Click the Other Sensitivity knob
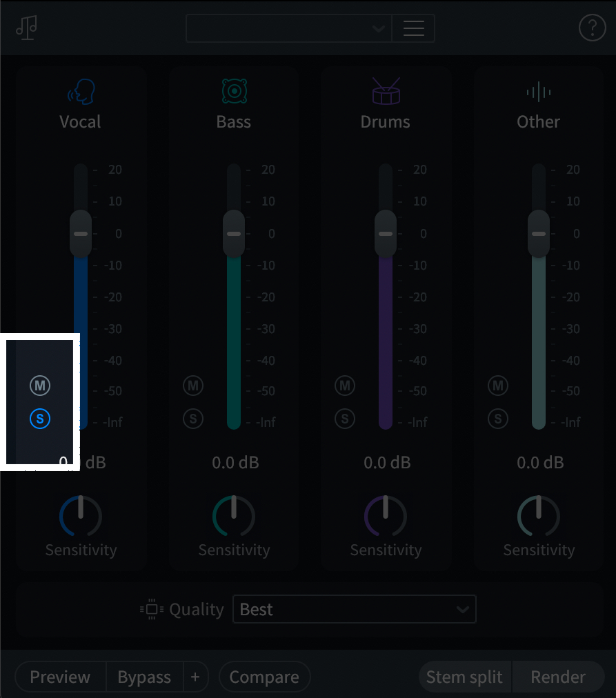The height and width of the screenshot is (698, 616). (x=539, y=515)
